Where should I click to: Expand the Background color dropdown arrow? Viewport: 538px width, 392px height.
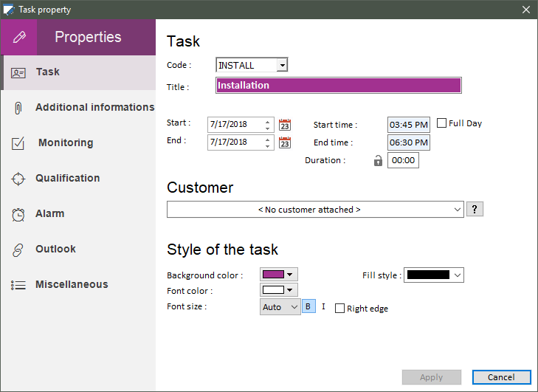290,275
